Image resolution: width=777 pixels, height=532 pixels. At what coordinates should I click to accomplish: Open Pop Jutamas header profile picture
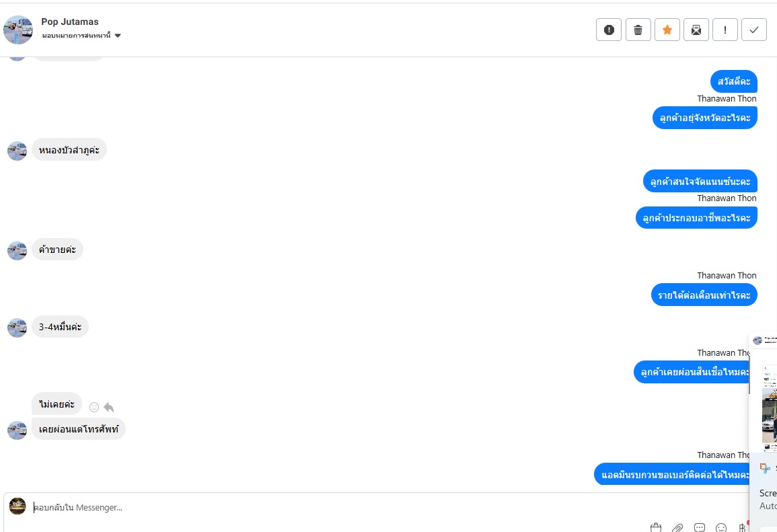(x=18, y=30)
